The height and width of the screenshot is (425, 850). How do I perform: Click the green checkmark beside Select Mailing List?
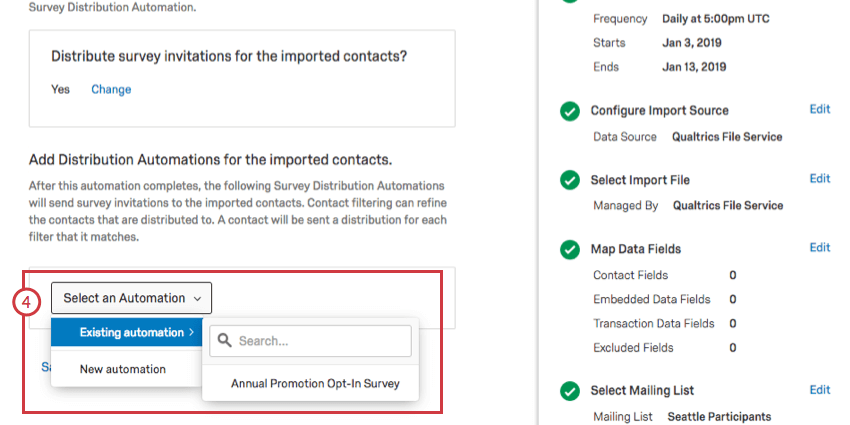coord(569,391)
